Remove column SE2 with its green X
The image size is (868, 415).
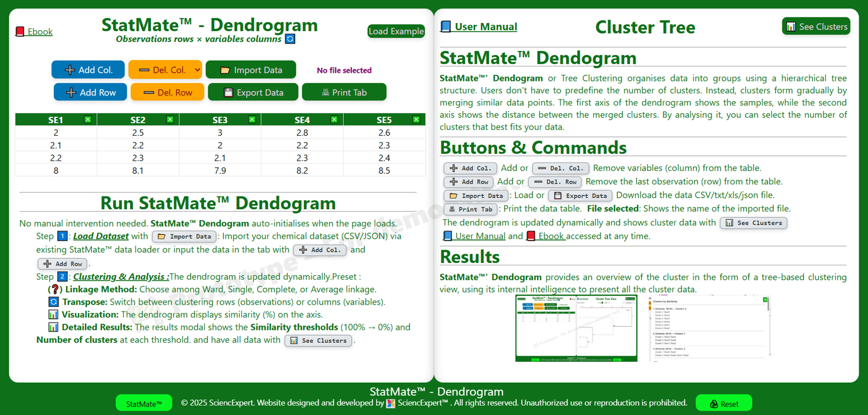coord(170,120)
